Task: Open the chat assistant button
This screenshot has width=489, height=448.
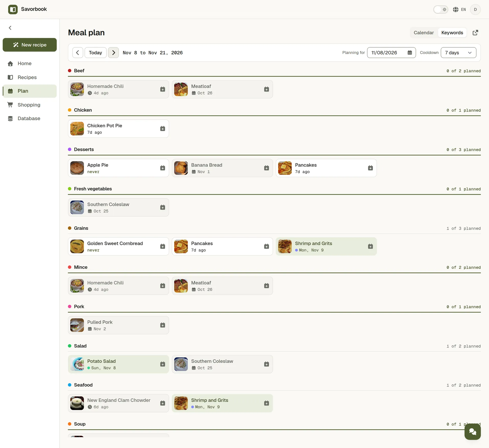Action: (472, 432)
